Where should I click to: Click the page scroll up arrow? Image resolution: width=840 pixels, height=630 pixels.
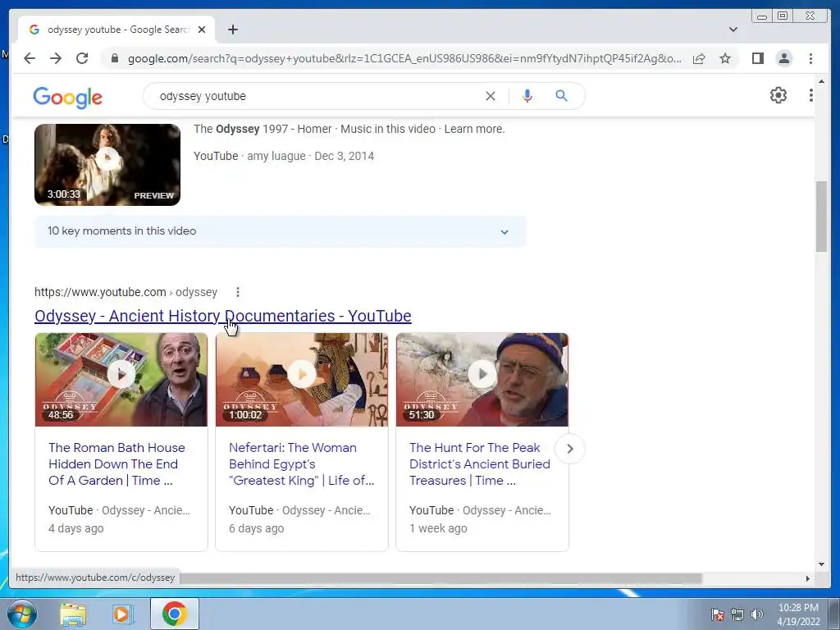click(821, 81)
